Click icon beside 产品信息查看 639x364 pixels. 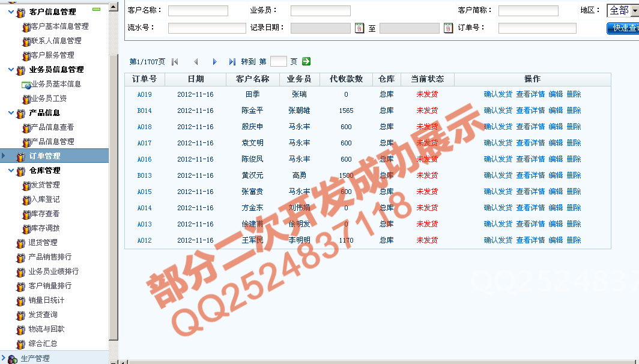coord(26,128)
